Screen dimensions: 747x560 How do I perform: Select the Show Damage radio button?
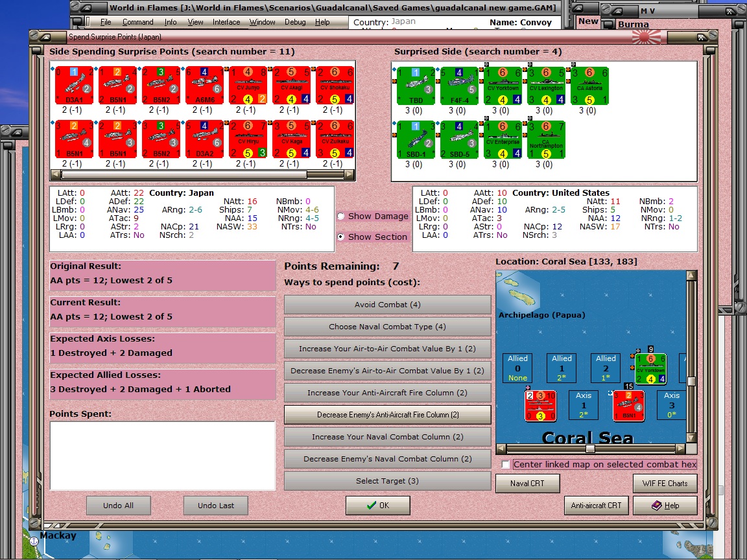pyautogui.click(x=341, y=216)
